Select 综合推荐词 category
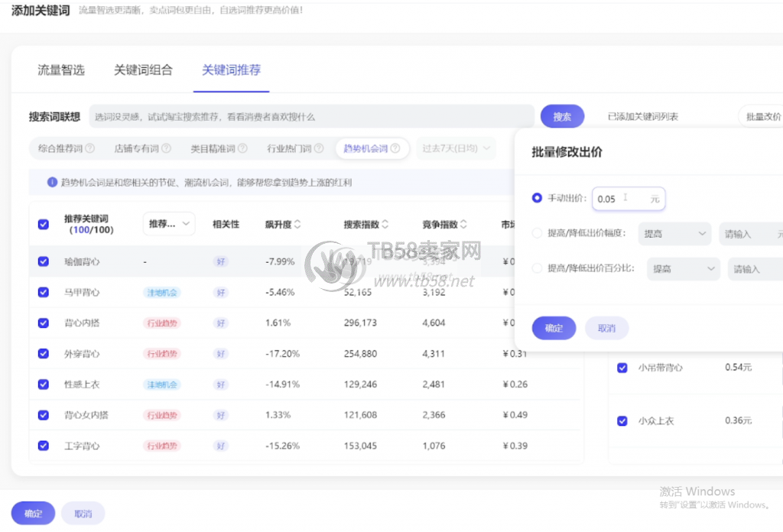Image resolution: width=783 pixels, height=532 pixels. point(60,148)
